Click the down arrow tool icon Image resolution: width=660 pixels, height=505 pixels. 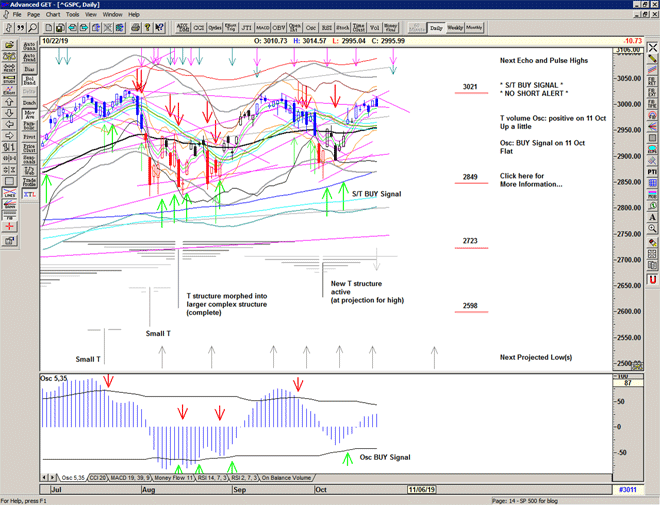point(9,113)
